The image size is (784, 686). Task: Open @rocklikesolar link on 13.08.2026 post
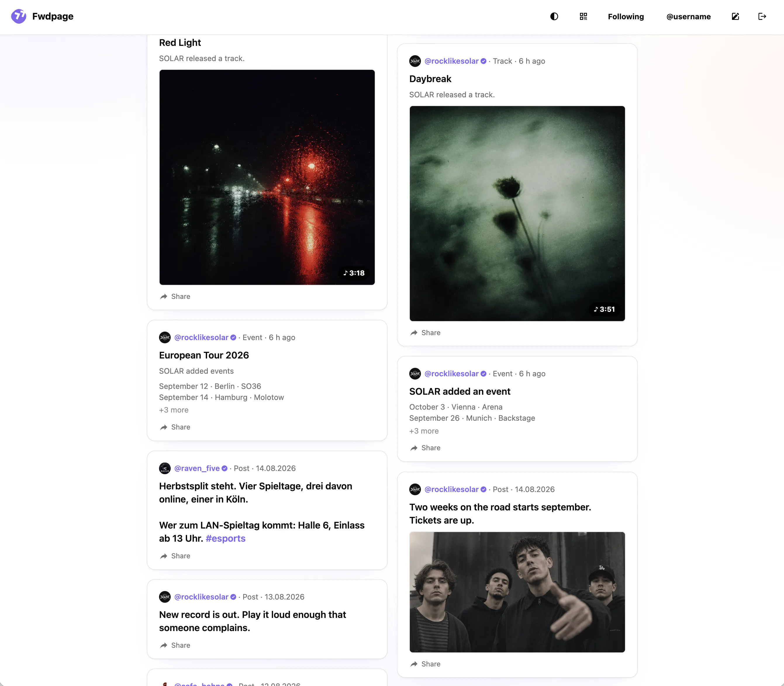[x=201, y=597]
